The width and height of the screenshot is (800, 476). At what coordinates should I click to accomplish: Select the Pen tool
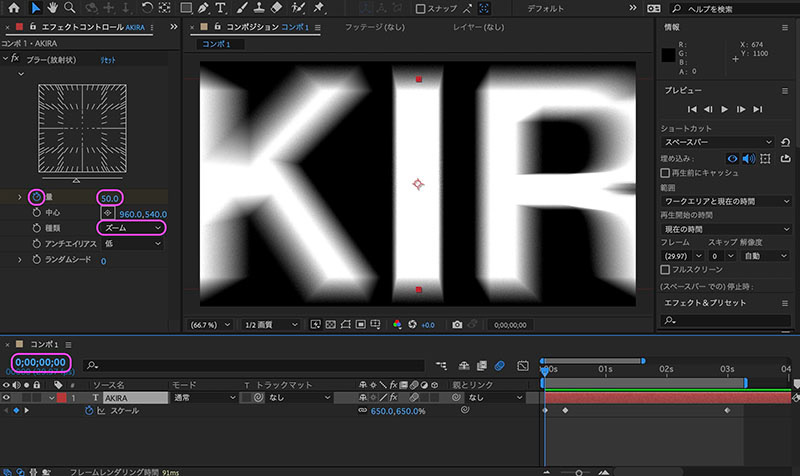(203, 8)
